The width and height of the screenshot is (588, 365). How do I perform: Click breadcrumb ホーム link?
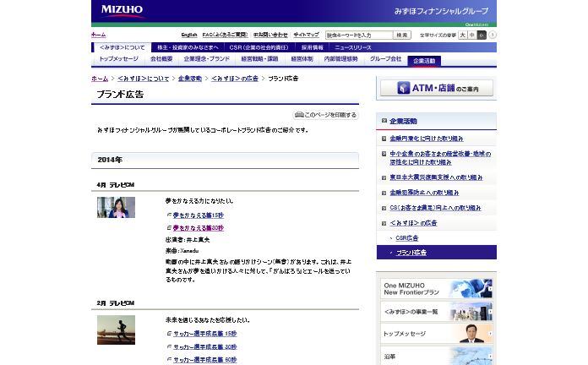click(100, 79)
